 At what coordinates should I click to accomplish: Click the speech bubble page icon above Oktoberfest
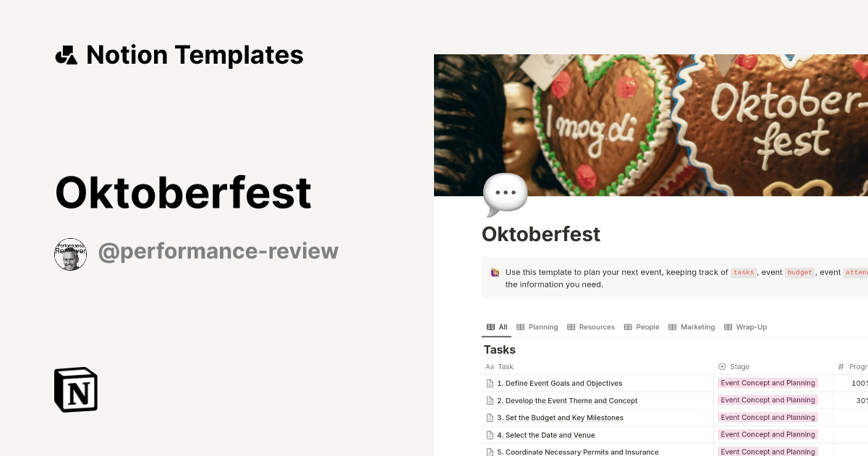[505, 193]
